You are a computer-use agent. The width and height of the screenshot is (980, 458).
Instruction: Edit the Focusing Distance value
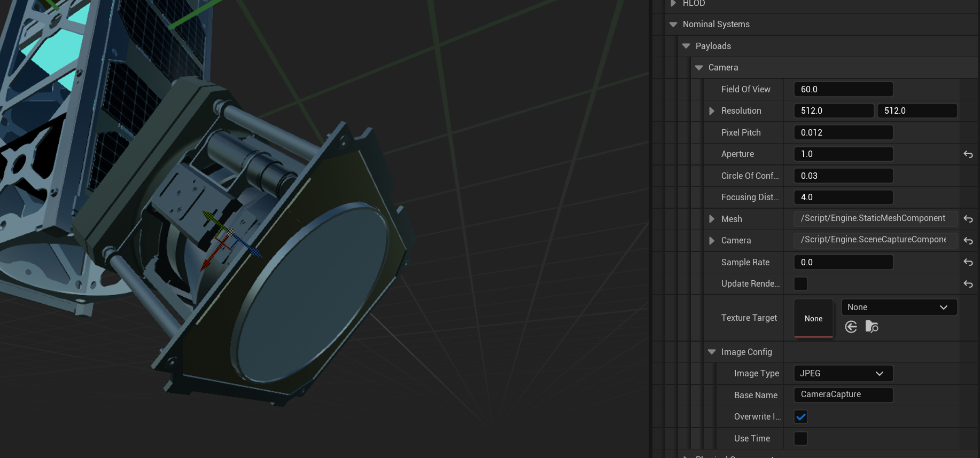click(843, 197)
